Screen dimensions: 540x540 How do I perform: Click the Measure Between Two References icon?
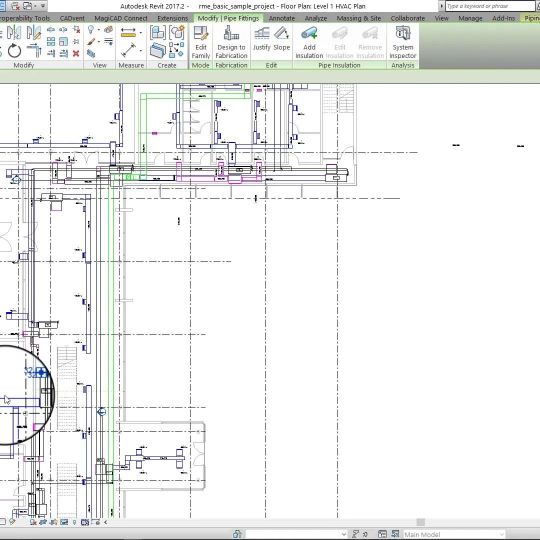click(128, 50)
